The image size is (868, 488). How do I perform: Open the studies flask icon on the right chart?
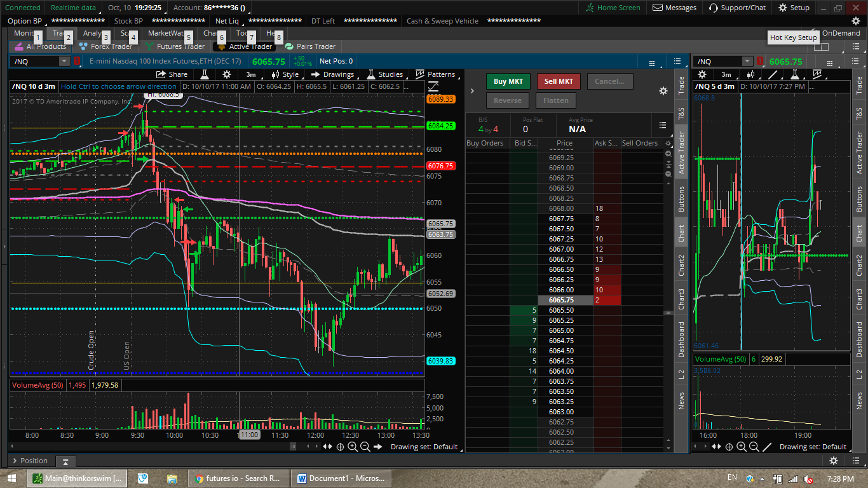tap(794, 74)
